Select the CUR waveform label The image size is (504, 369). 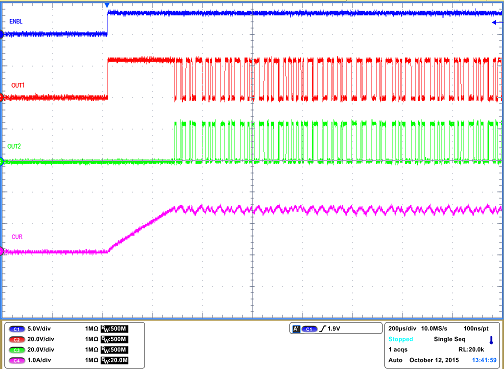pyautogui.click(x=17, y=237)
